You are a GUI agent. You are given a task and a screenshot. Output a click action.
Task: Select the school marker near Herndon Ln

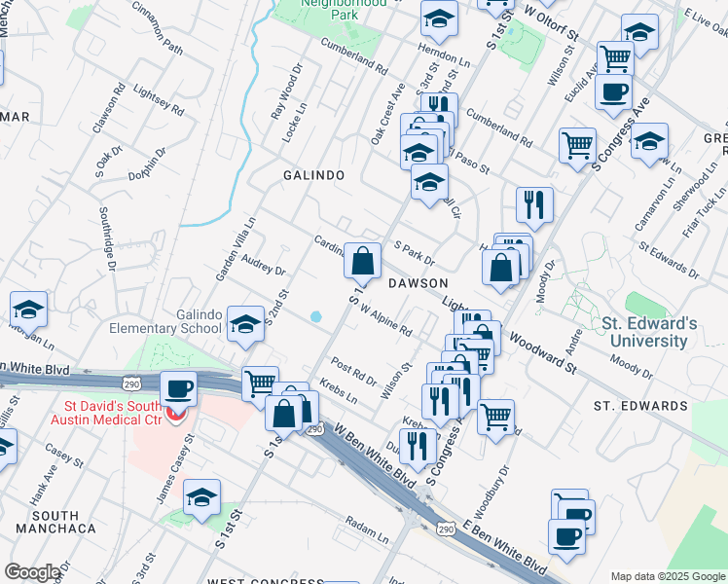coord(439,18)
